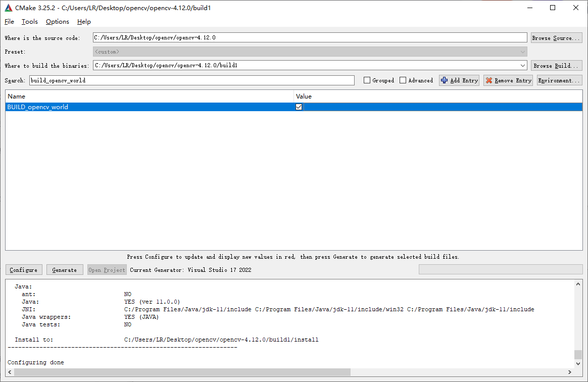Click the output pane scrollbar down arrow
This screenshot has width=588, height=382.
click(x=577, y=363)
